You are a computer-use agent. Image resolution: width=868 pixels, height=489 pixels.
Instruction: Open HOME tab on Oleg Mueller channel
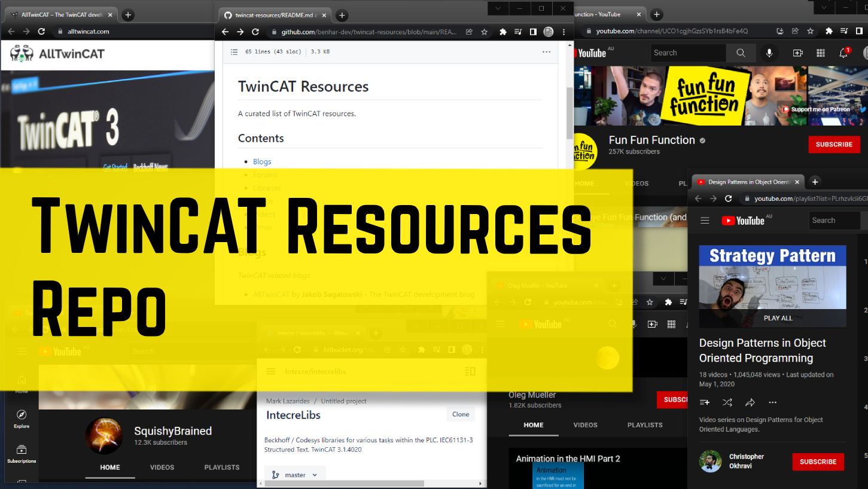[534, 425]
